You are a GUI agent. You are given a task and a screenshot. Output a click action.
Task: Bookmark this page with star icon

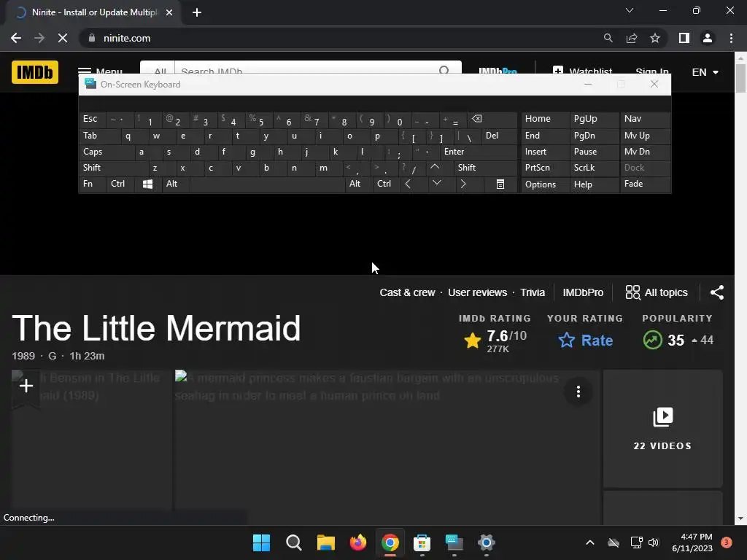[655, 38]
